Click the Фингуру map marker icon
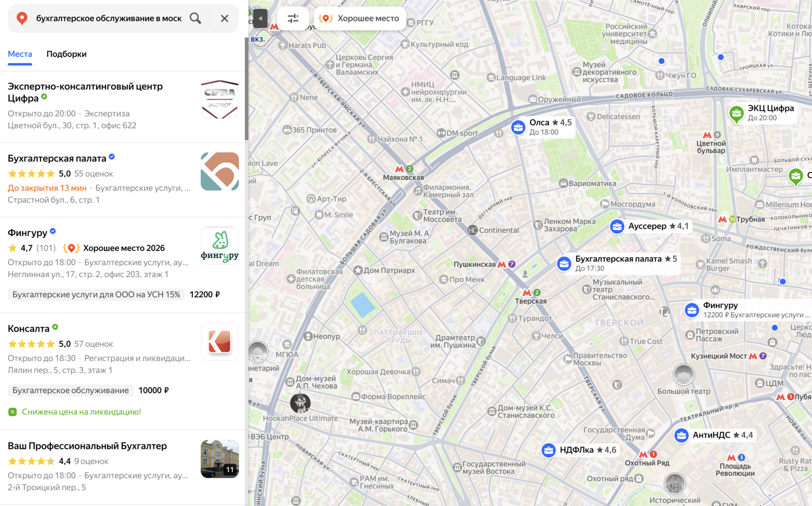The image size is (812, 506). (x=692, y=310)
